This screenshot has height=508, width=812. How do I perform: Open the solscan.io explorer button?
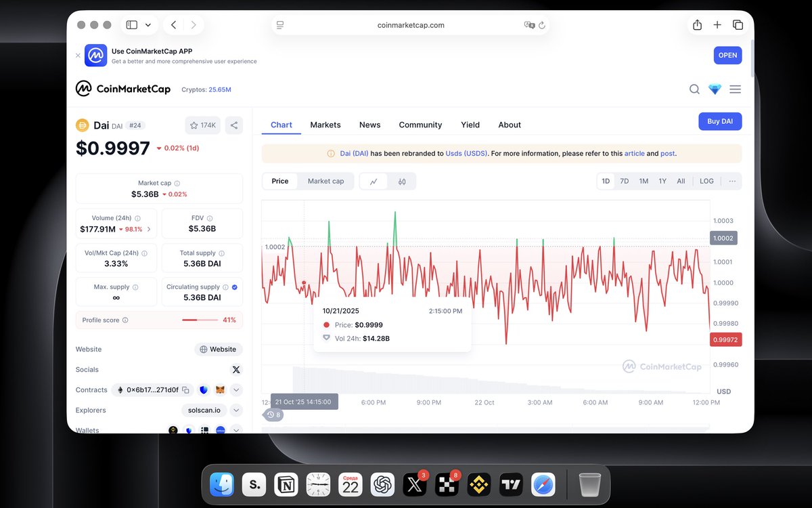[204, 410]
